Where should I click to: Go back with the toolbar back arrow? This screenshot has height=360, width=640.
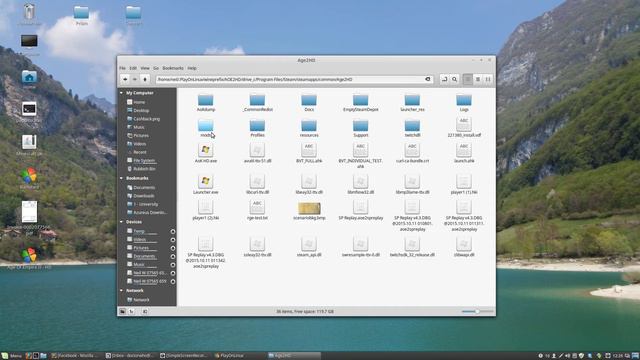tap(125, 79)
